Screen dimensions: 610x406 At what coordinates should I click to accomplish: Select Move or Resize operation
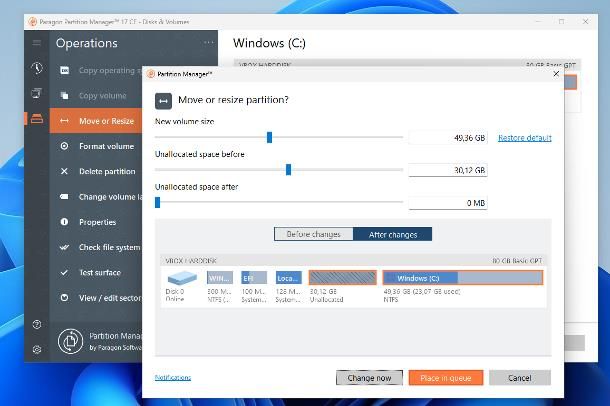pos(95,121)
